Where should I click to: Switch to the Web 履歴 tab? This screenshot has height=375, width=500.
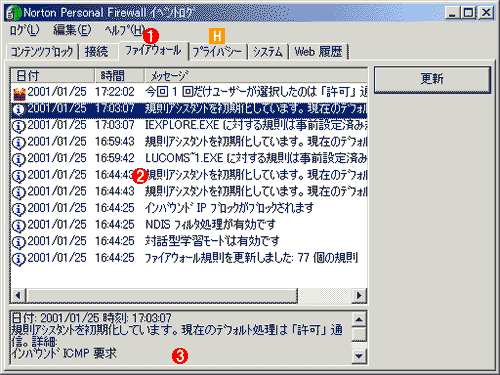(x=318, y=52)
